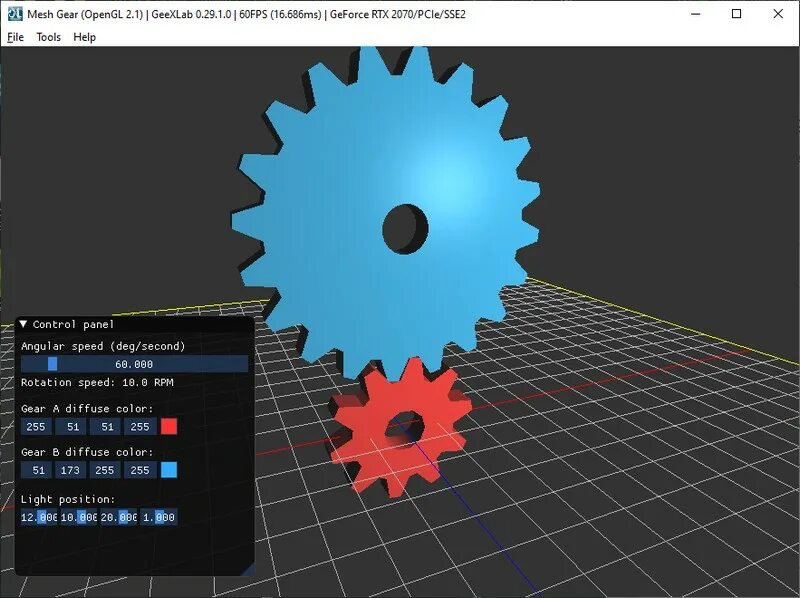Open the Gear B blue color swatch
Image resolution: width=800 pixels, height=598 pixels.
(169, 470)
